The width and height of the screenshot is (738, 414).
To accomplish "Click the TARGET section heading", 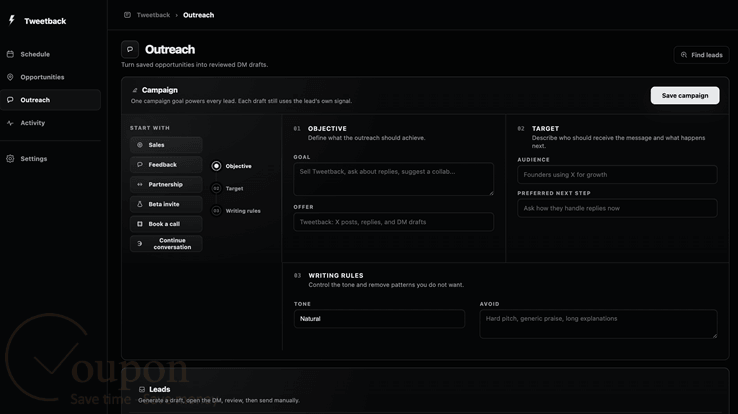I will pos(545,128).
